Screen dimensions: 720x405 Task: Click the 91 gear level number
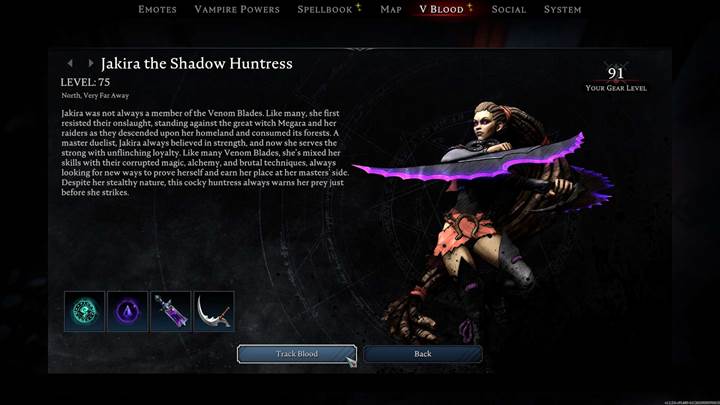tap(616, 73)
